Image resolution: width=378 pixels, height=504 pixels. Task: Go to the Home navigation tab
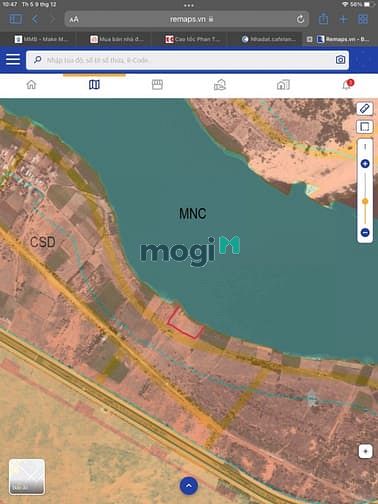click(x=31, y=85)
